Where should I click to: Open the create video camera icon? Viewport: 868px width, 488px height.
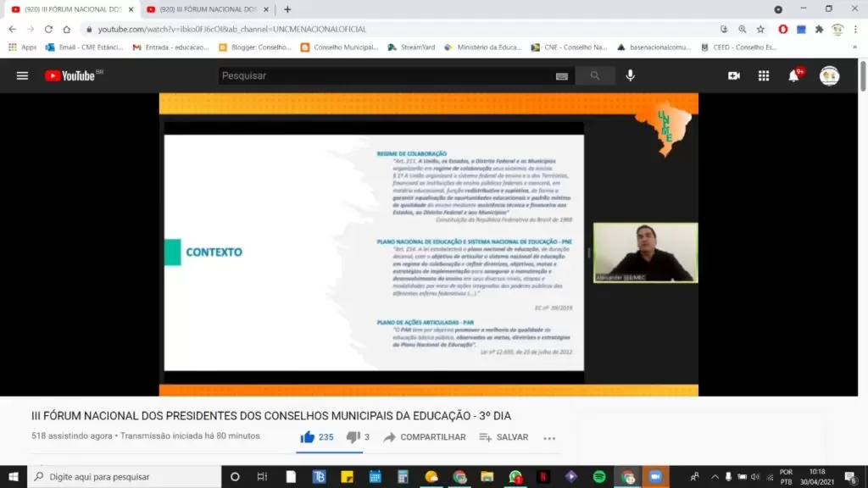734,75
